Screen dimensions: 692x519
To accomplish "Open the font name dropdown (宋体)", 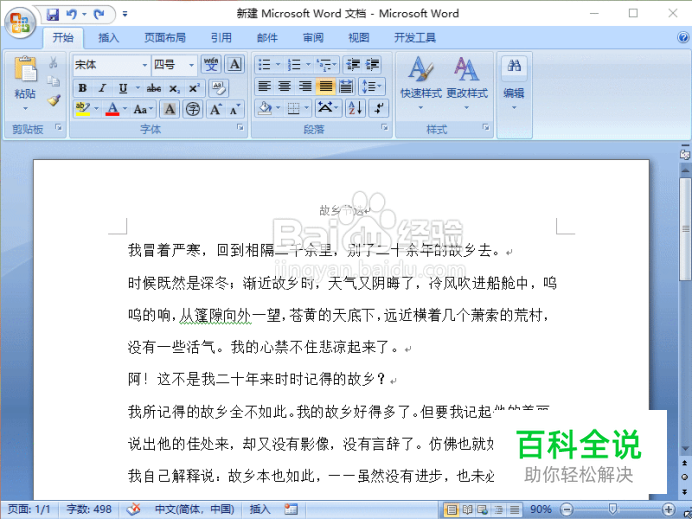I will pyautogui.click(x=144, y=65).
